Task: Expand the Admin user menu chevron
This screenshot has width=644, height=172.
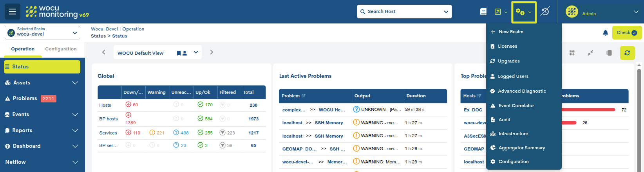Action: tap(636, 12)
